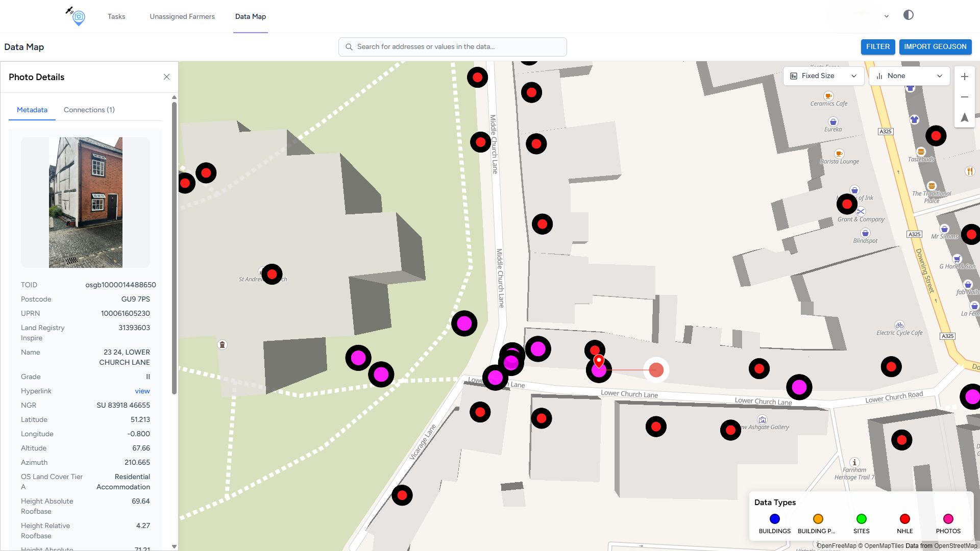The height and width of the screenshot is (551, 980).
Task: Reset map bearing with compass arrow
Action: [x=964, y=117]
